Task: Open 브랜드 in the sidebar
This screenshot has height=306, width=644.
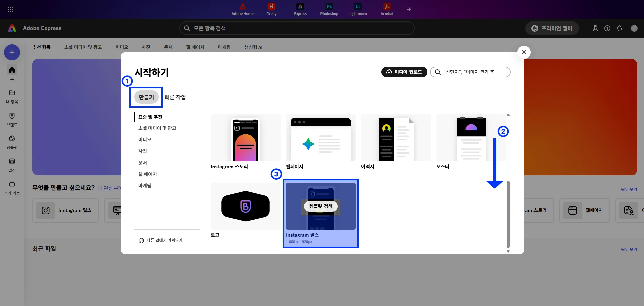Action: 12,119
